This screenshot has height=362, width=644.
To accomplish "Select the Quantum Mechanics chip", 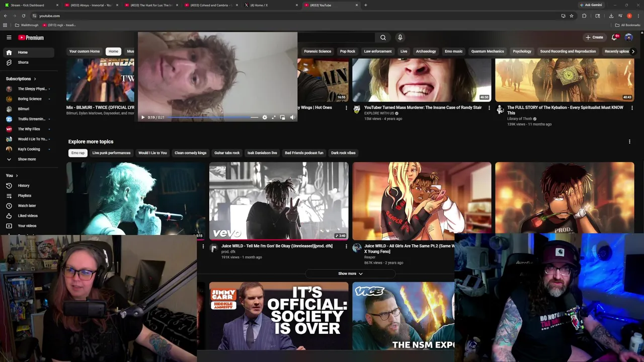I will click(488, 51).
